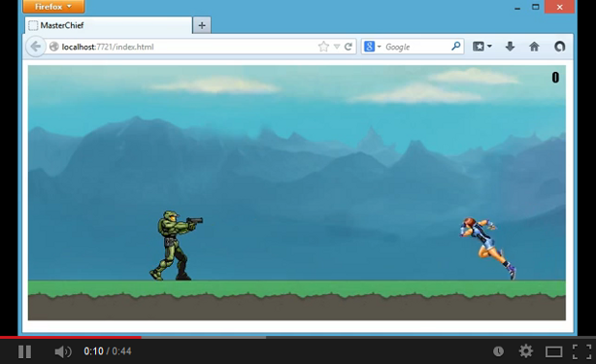This screenshot has height=364, width=596.
Task: Open the URL history dropdown arrow
Action: tap(337, 47)
